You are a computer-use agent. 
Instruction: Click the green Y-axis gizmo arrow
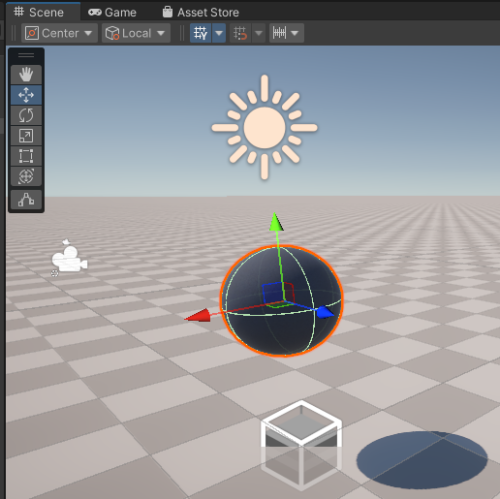[x=276, y=222]
